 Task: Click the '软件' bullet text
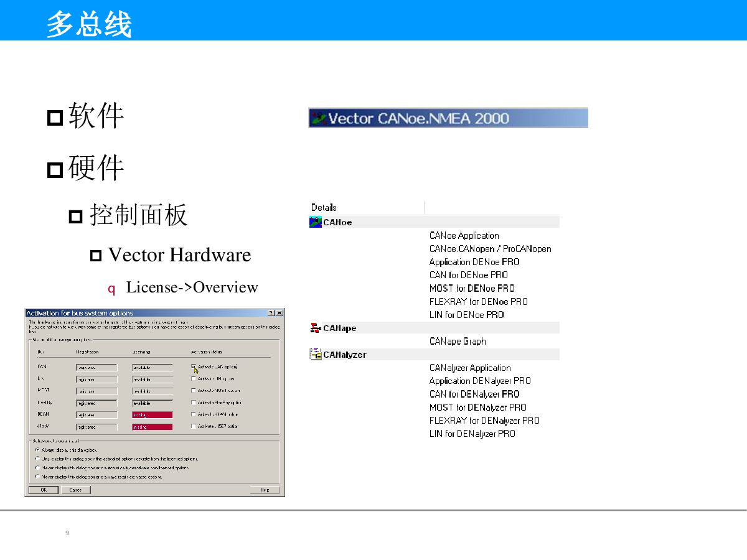(x=96, y=116)
